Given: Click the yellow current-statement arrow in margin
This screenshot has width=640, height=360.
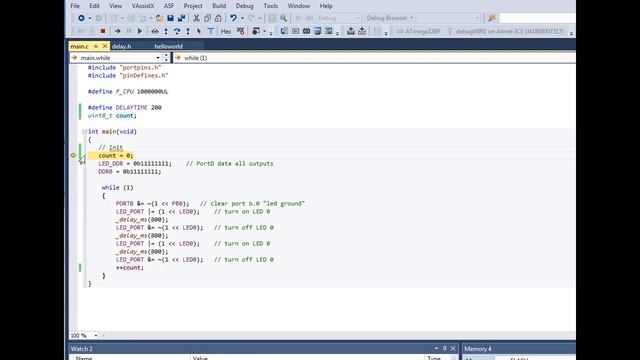Looking at the screenshot, I should tap(73, 156).
